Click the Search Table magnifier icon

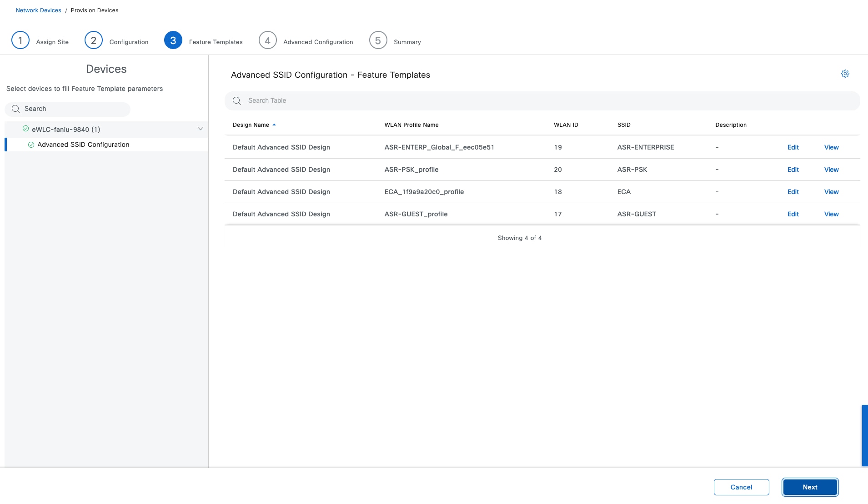237,101
